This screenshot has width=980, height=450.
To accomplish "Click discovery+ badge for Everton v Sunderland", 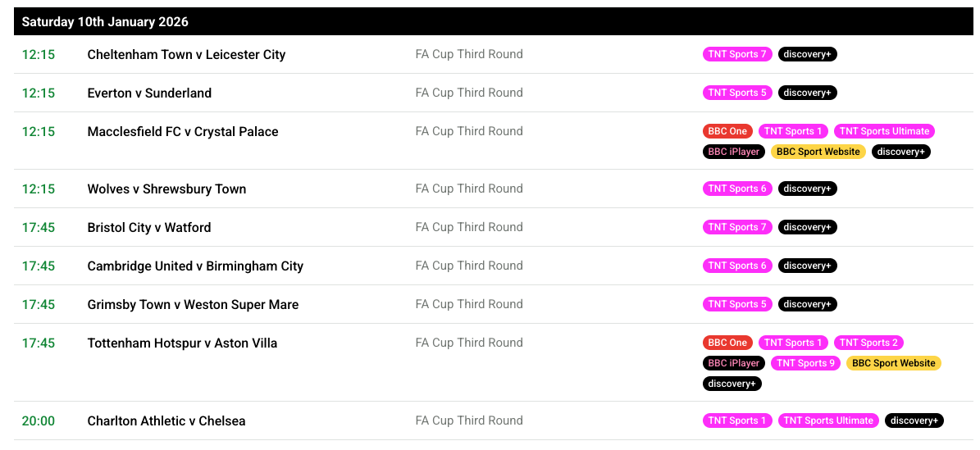I will [x=807, y=93].
